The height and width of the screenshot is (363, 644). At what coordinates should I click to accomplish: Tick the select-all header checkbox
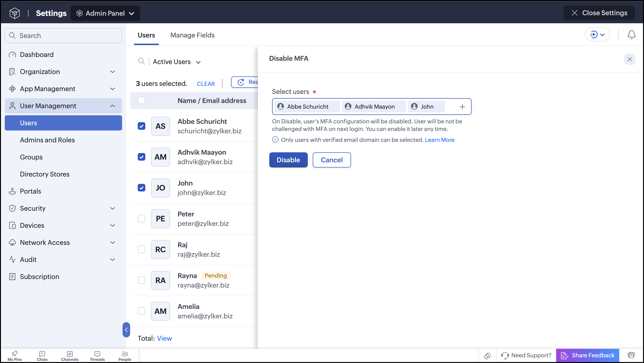pos(142,100)
